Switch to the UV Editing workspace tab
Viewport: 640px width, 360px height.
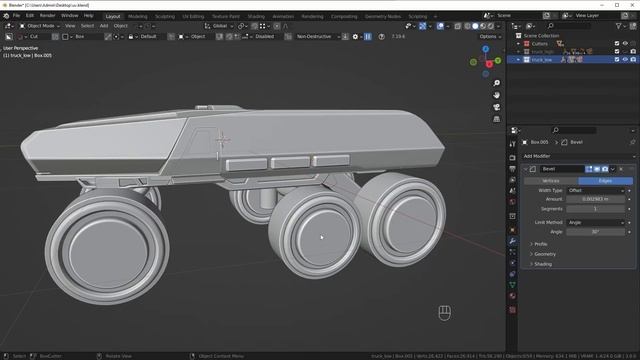coord(193,17)
